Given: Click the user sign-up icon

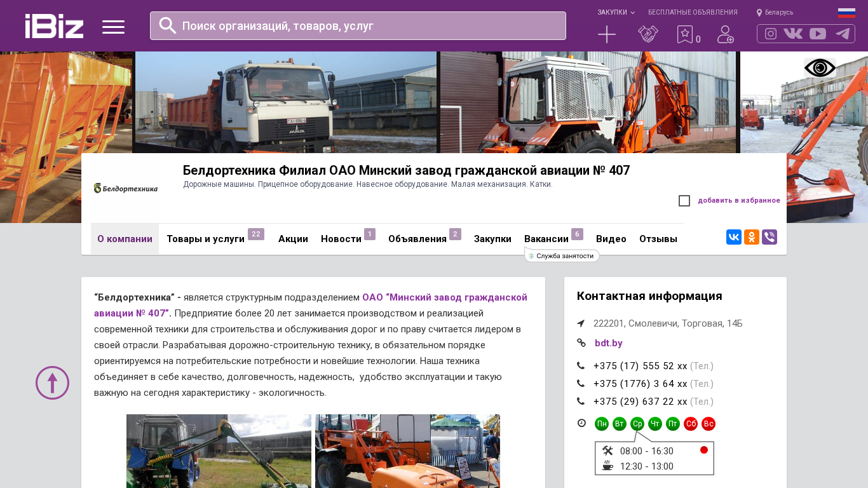Looking at the screenshot, I should pyautogui.click(x=726, y=34).
